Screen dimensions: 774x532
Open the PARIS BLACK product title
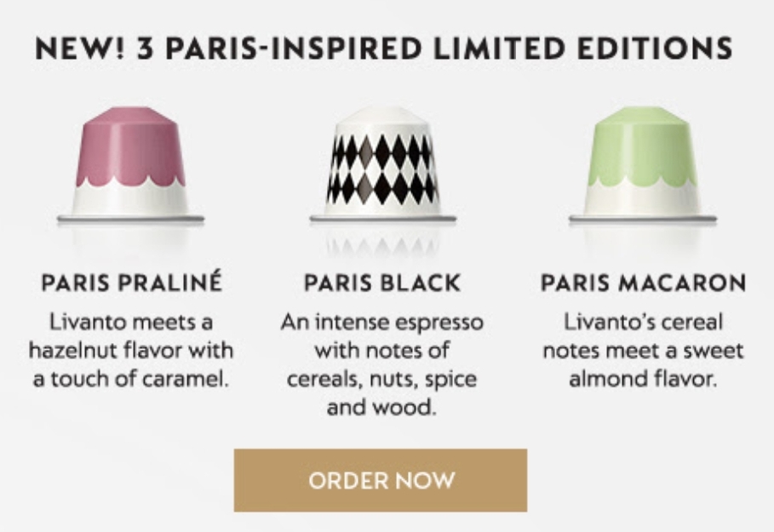pyautogui.click(x=382, y=283)
